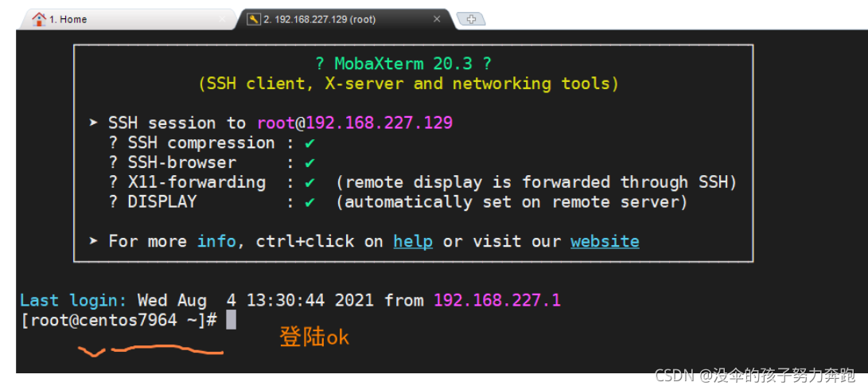Viewport: 868px width, 390px height.
Task: Click the SSH compression line
Action: click(x=212, y=143)
